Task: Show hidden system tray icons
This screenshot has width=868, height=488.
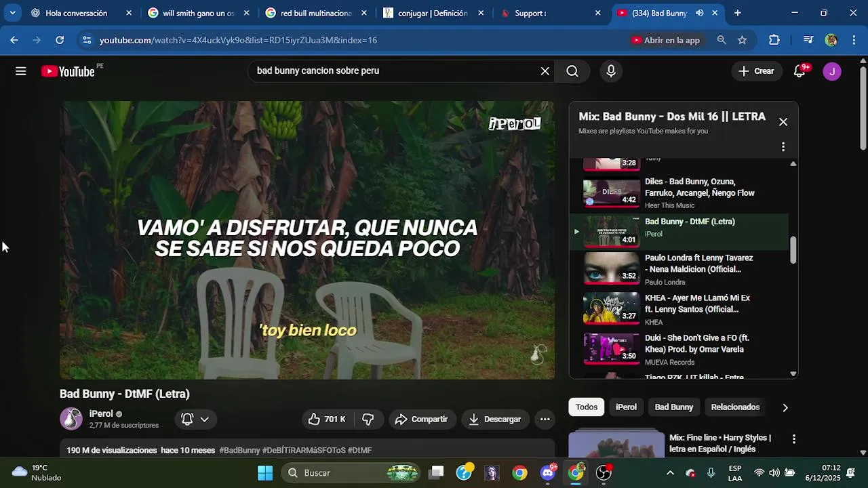Action: (x=670, y=473)
